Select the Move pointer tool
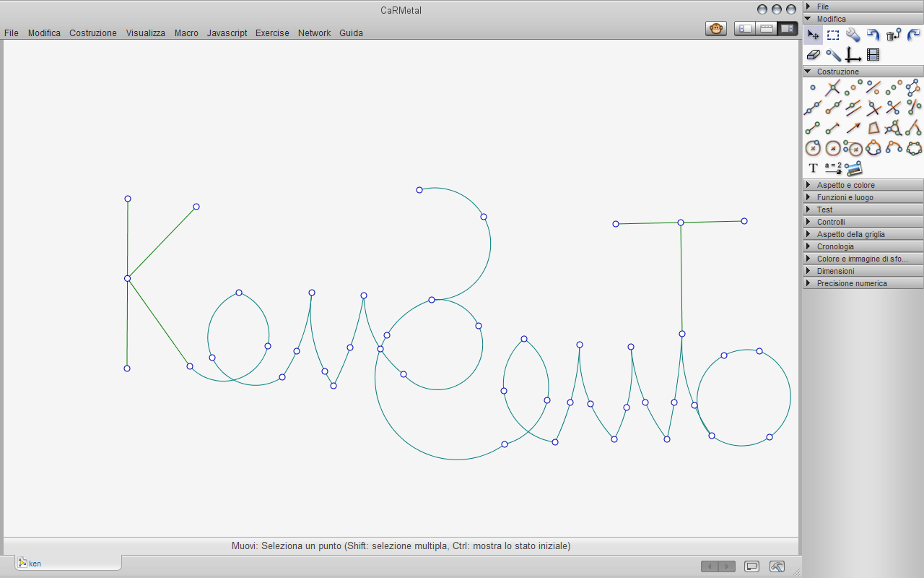The width and height of the screenshot is (924, 578). 813,34
